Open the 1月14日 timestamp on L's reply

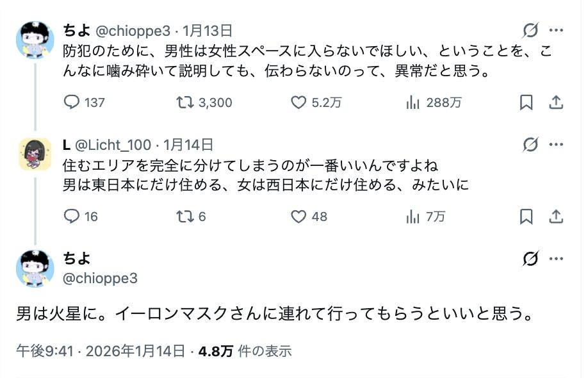[188, 145]
